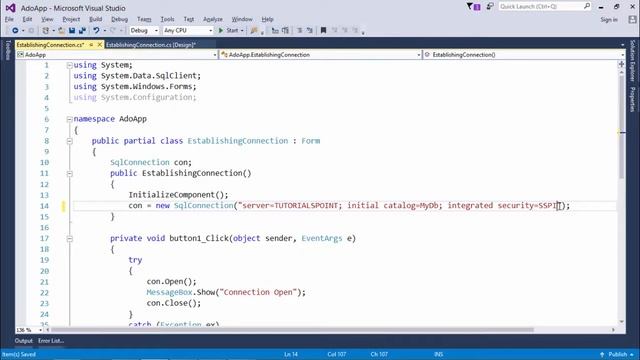Click the Publish button in status bar
Image resolution: width=640 pixels, height=360 pixels.
tap(617, 354)
